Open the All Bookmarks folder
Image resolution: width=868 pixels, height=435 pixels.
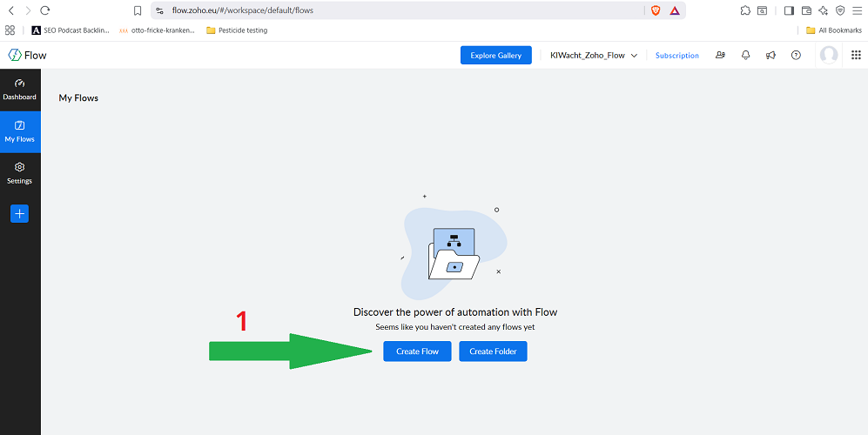pyautogui.click(x=833, y=30)
